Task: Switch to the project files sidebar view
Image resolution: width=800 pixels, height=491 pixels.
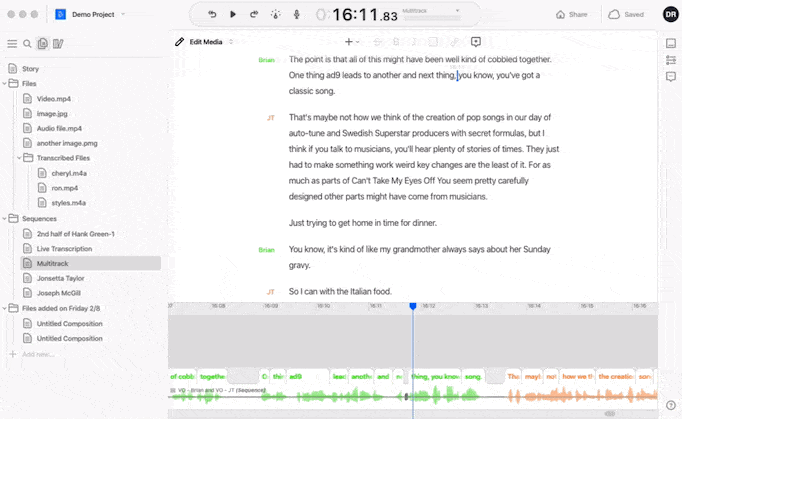Action: coord(42,44)
